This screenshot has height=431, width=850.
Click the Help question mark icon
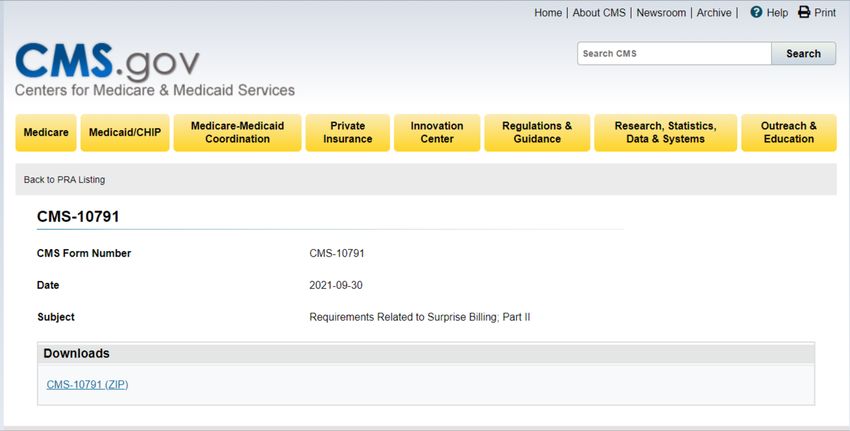[756, 12]
